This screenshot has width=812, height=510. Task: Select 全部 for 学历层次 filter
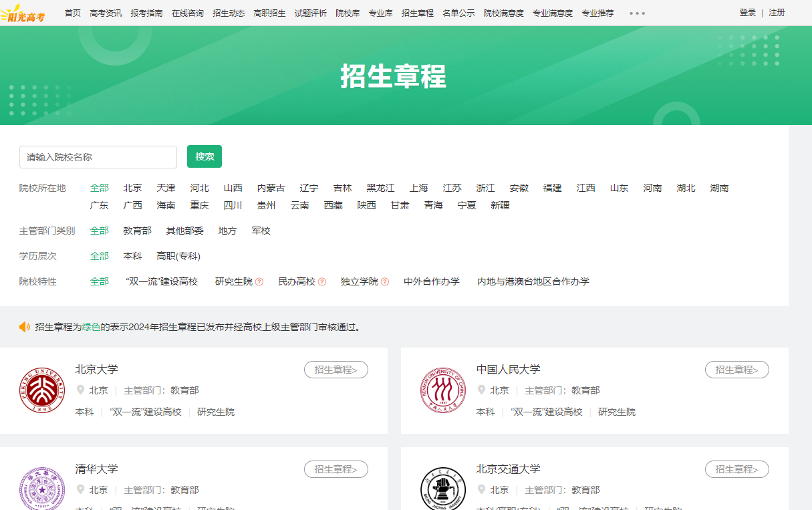pyautogui.click(x=100, y=257)
